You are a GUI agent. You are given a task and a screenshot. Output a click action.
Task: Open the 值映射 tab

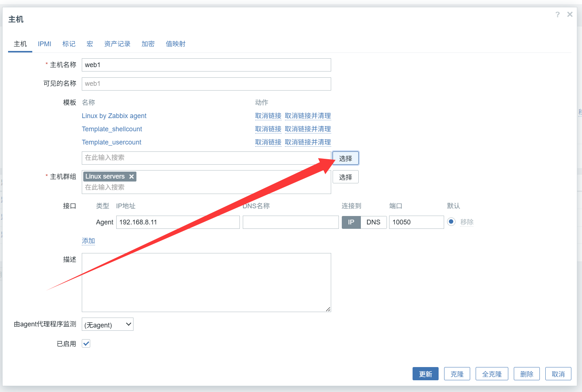click(x=176, y=44)
